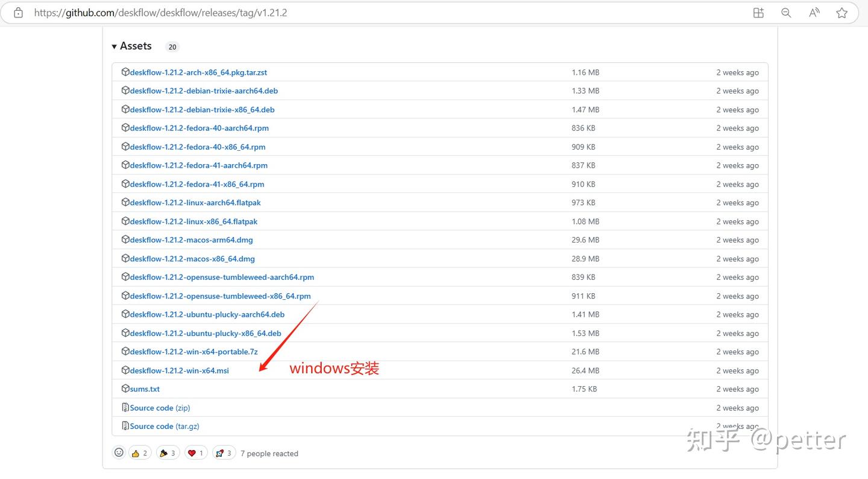The image size is (868, 479).
Task: Download deskflow-1.21.2-fedora-41-x86_64.rpm
Action: [197, 184]
